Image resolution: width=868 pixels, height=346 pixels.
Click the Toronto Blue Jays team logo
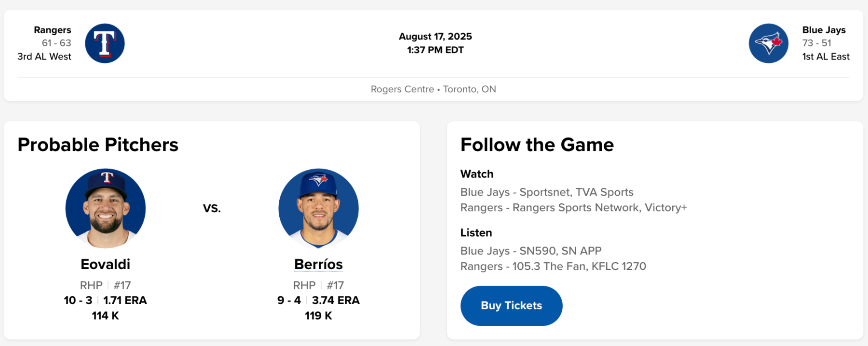(x=768, y=43)
